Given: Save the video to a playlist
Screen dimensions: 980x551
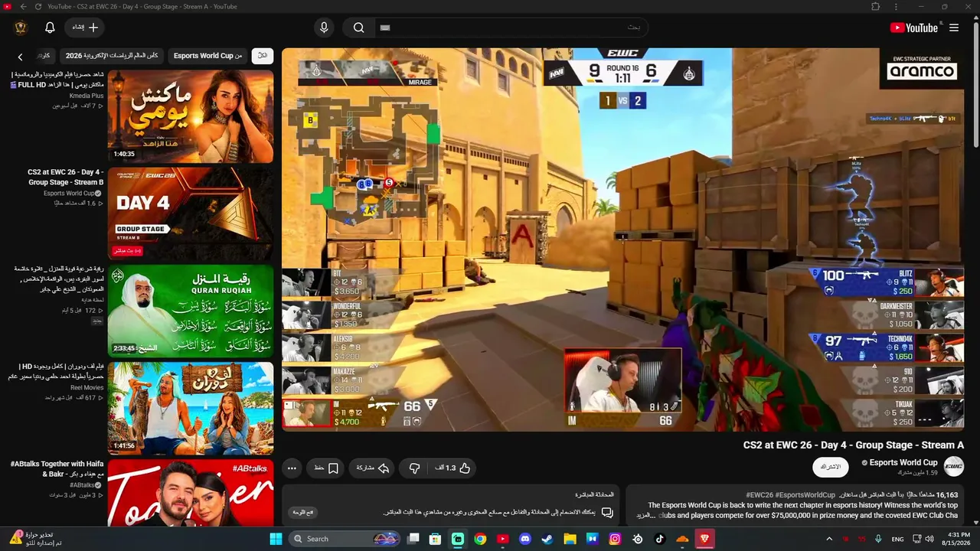Looking at the screenshot, I should tap(326, 468).
